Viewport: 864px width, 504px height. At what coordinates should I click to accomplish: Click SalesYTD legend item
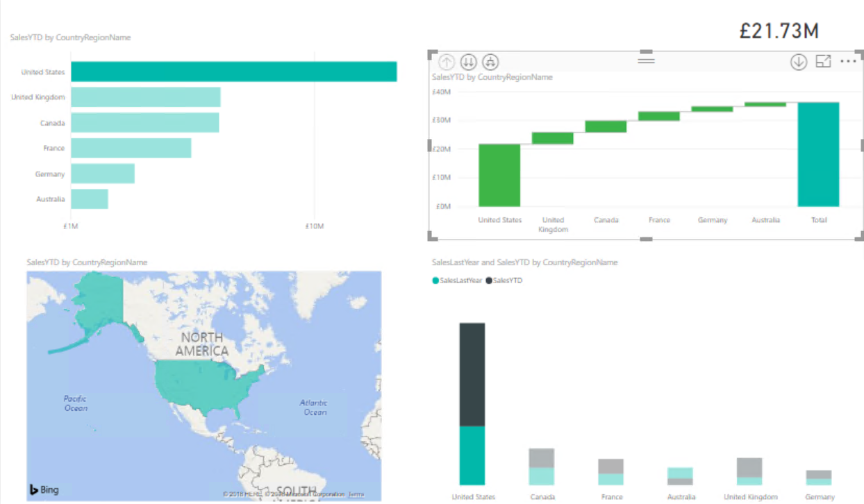(x=507, y=280)
